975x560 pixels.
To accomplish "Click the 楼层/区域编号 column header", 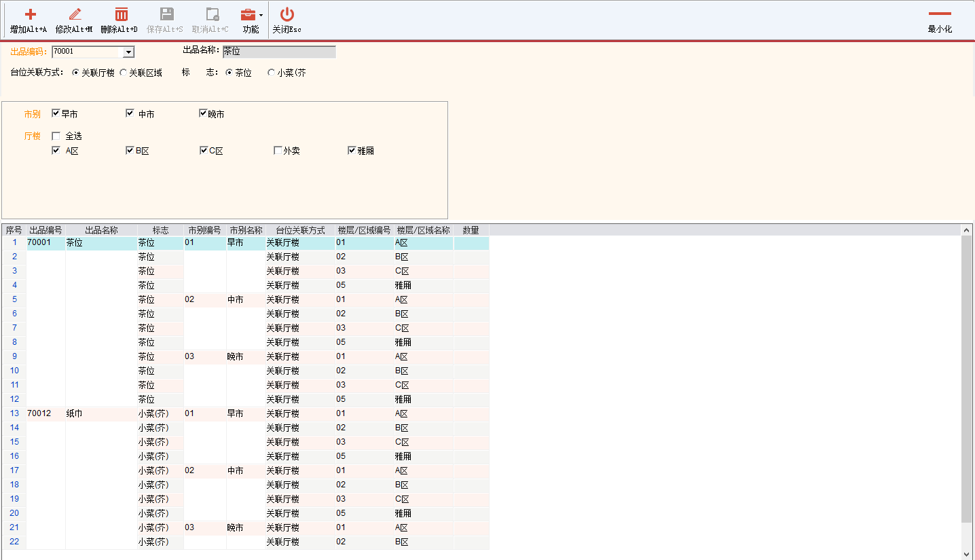I will click(x=365, y=230).
